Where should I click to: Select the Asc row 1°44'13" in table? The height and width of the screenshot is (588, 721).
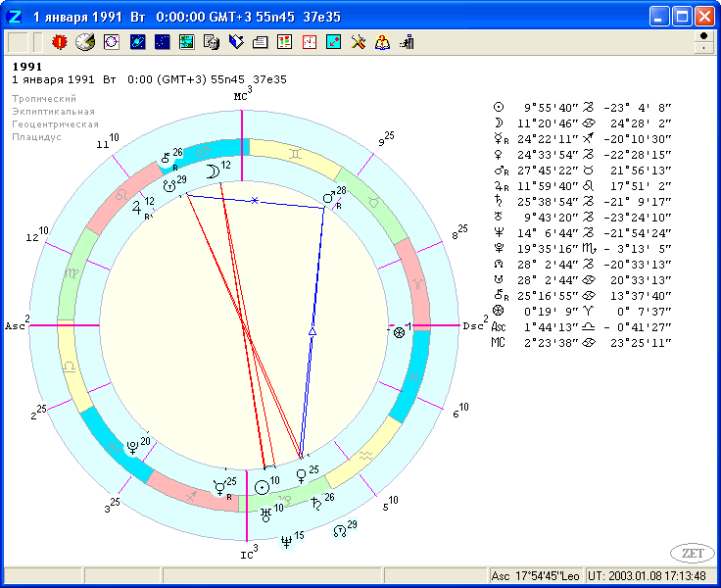coord(582,327)
